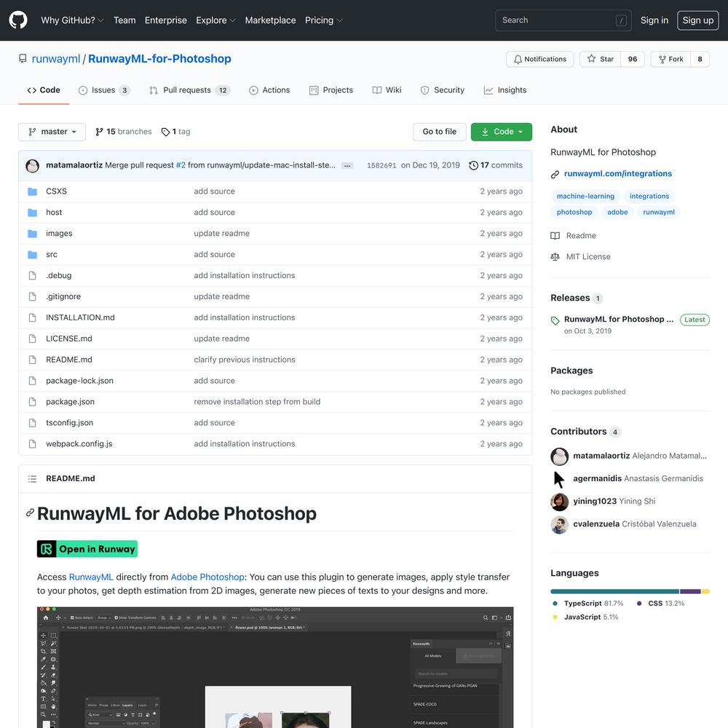The width and height of the screenshot is (728, 728).
Task: Click matamalaortiz avatar in commit bar
Action: (33, 166)
